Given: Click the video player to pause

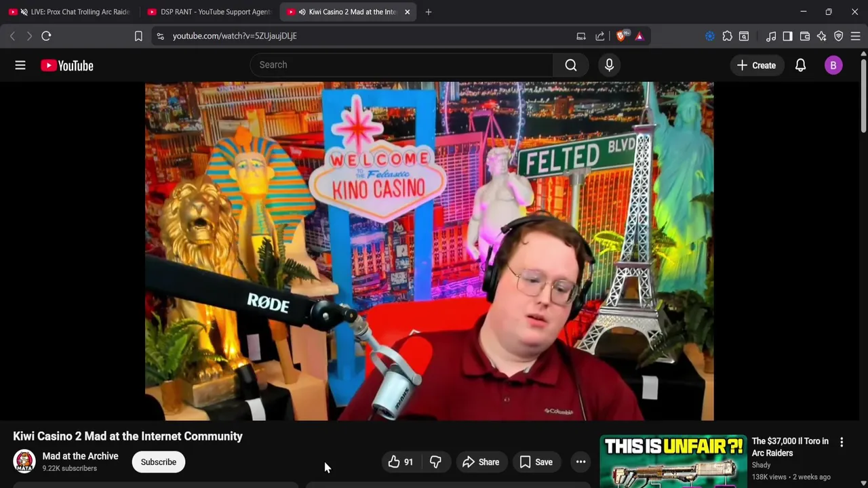Looking at the screenshot, I should click(429, 251).
